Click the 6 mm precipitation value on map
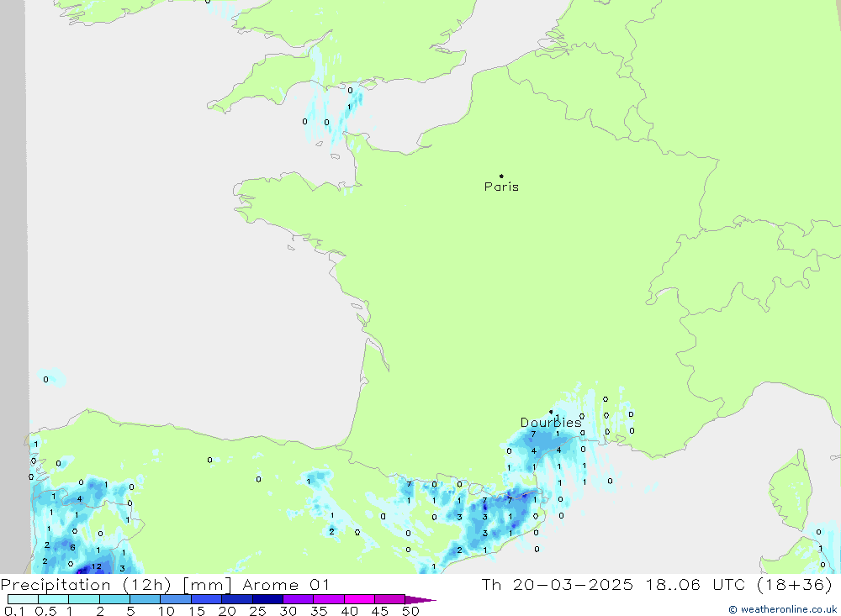Image resolution: width=841 pixels, height=616 pixels. 72,547
